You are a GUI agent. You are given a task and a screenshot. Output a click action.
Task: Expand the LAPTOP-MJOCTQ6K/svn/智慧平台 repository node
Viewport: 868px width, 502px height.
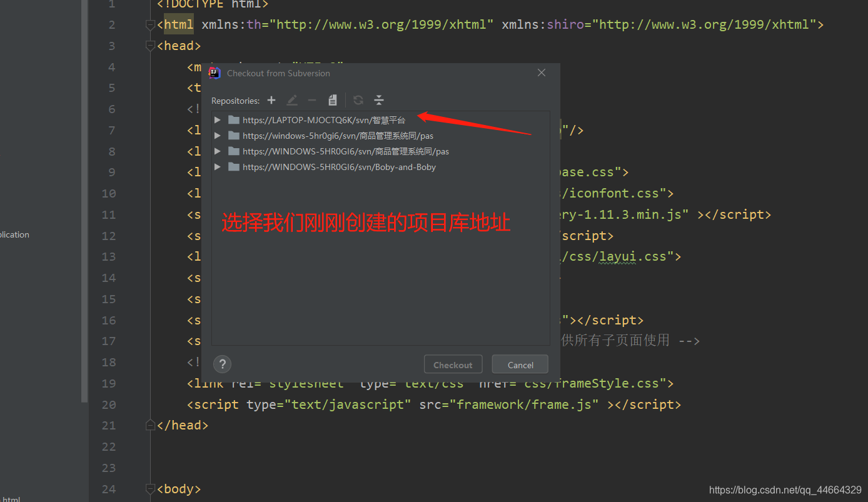click(x=218, y=119)
